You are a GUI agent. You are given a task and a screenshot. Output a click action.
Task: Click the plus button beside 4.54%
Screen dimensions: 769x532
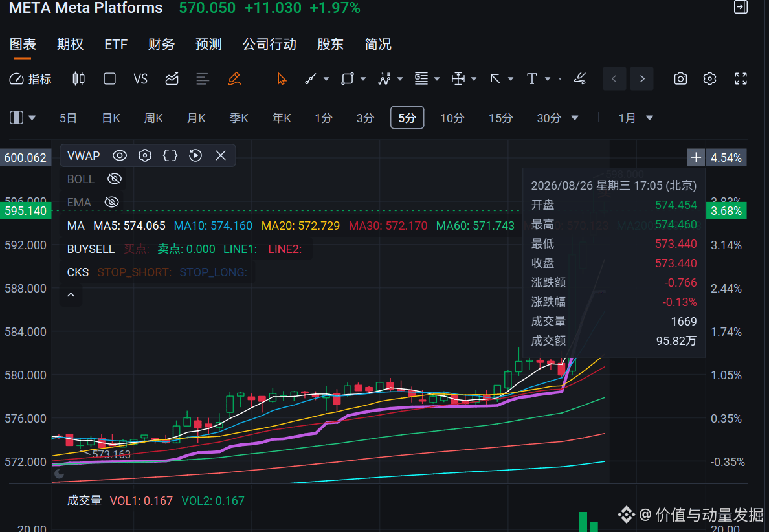point(696,157)
